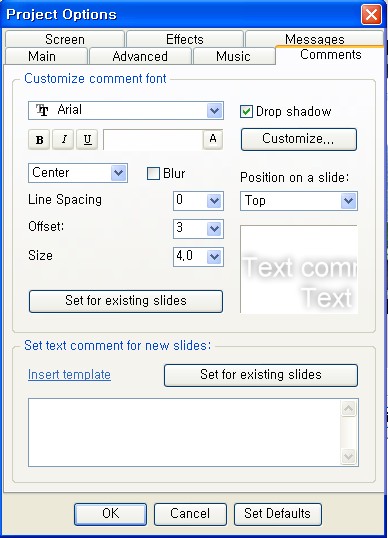The height and width of the screenshot is (538, 388).
Task: Expand the Center alignment dropdown
Action: [119, 173]
